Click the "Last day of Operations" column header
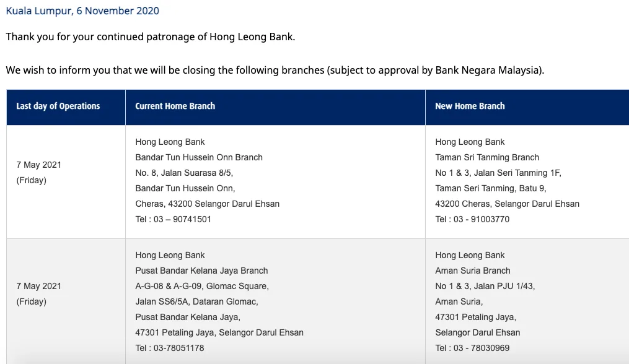The width and height of the screenshot is (629, 364). tap(58, 106)
